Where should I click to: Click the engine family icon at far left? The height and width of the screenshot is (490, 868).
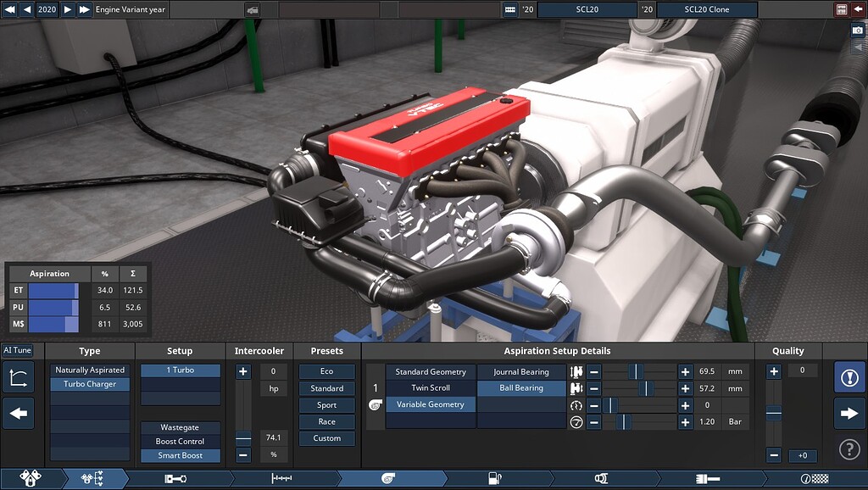point(32,477)
